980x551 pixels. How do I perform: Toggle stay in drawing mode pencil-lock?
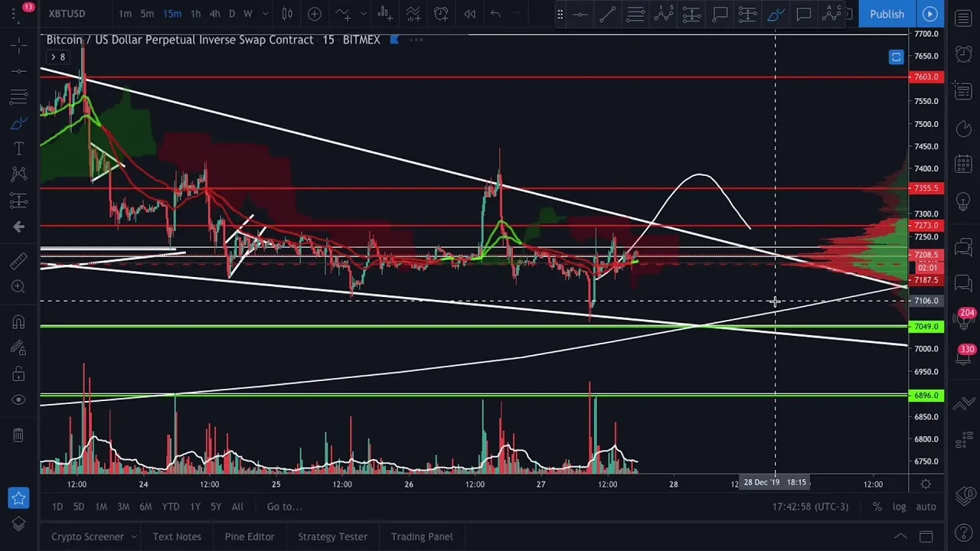(19, 348)
